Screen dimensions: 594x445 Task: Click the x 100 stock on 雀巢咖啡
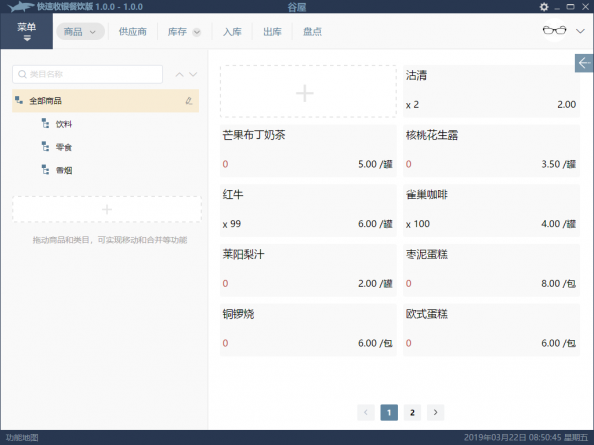(x=417, y=224)
